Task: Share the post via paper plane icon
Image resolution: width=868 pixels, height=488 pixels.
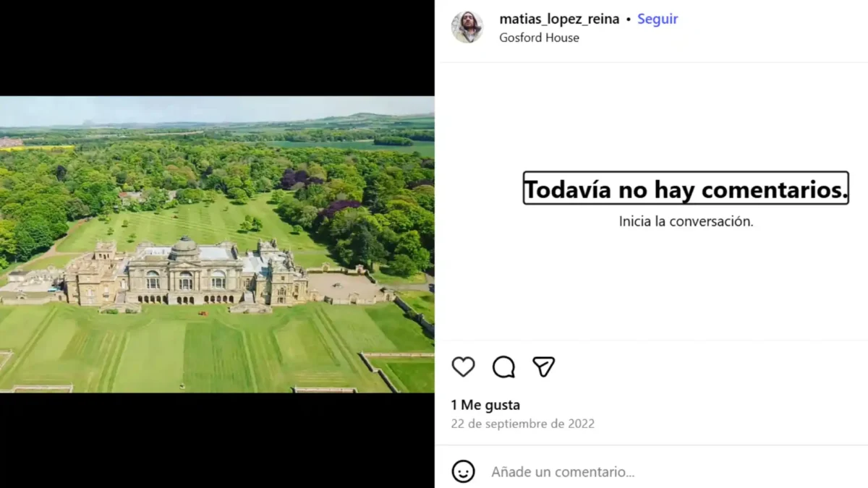Action: click(543, 367)
